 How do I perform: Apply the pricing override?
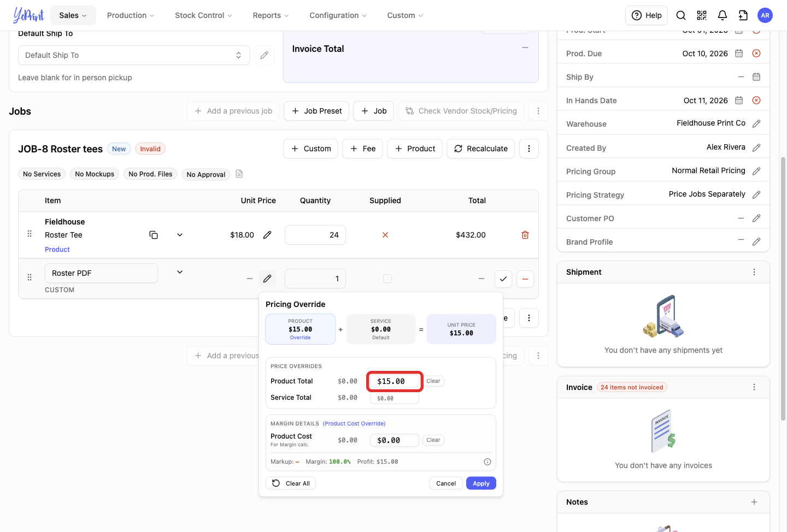click(481, 483)
